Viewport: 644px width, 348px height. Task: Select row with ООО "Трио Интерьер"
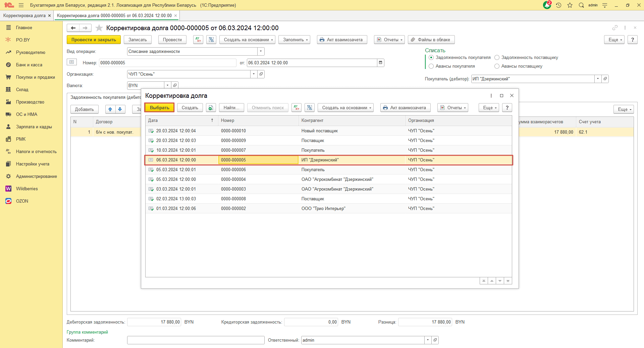(329, 208)
